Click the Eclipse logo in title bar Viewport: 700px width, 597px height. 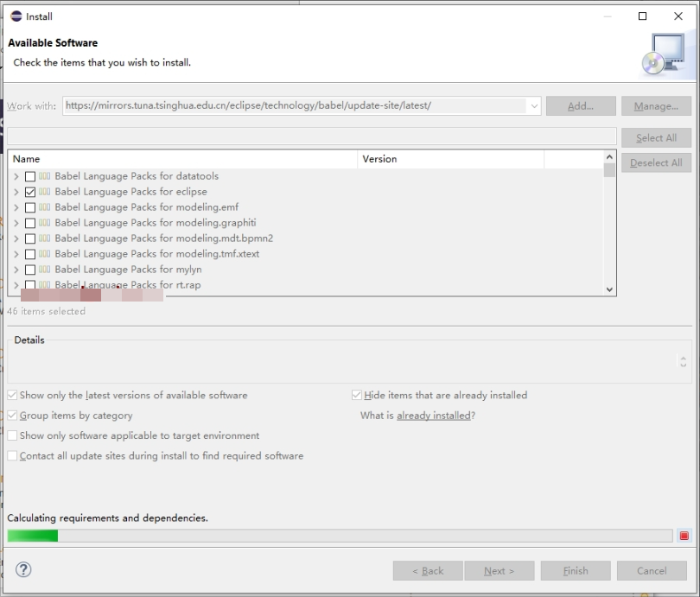16,16
